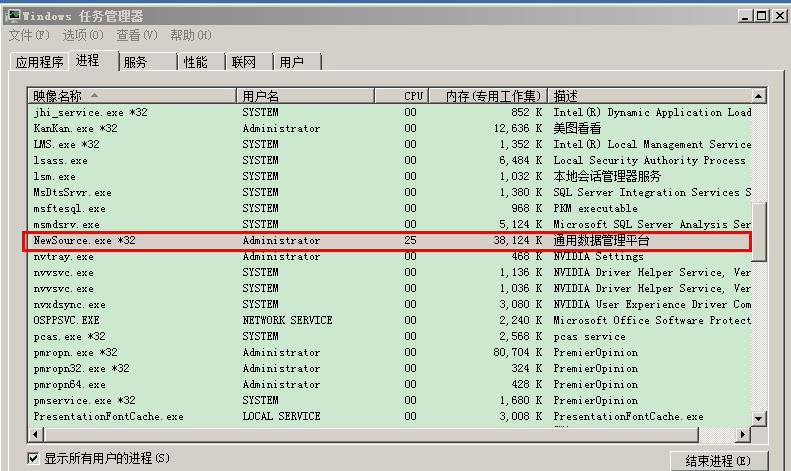Screen dimensions: 791x471
Task: Click the pcas service description
Action: [x=589, y=336]
